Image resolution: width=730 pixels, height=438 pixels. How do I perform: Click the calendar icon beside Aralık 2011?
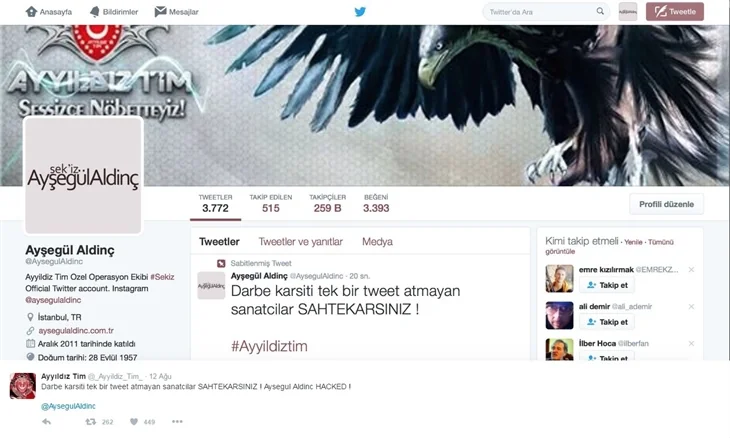click(30, 344)
